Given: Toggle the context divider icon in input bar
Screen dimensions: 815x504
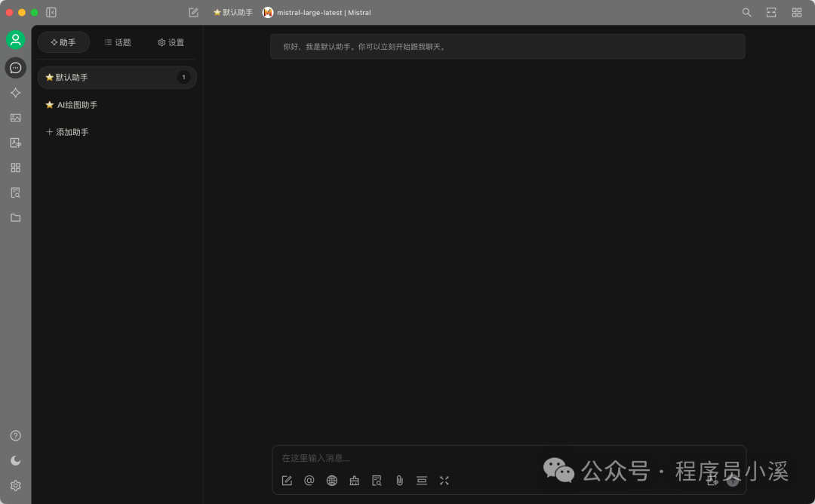Looking at the screenshot, I should (422, 480).
